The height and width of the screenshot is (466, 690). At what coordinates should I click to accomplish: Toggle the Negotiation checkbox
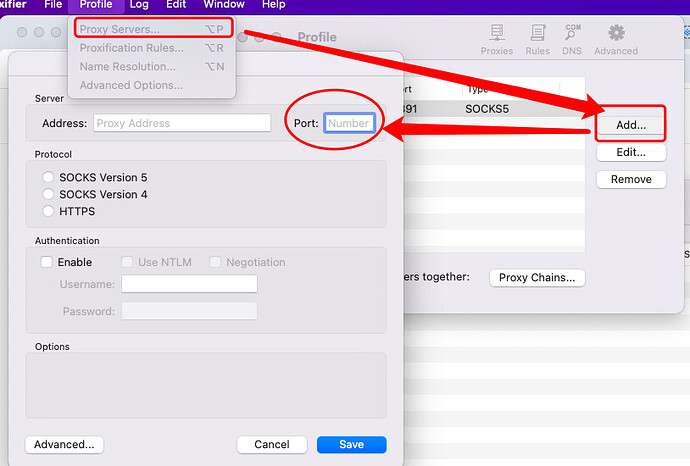coord(215,262)
